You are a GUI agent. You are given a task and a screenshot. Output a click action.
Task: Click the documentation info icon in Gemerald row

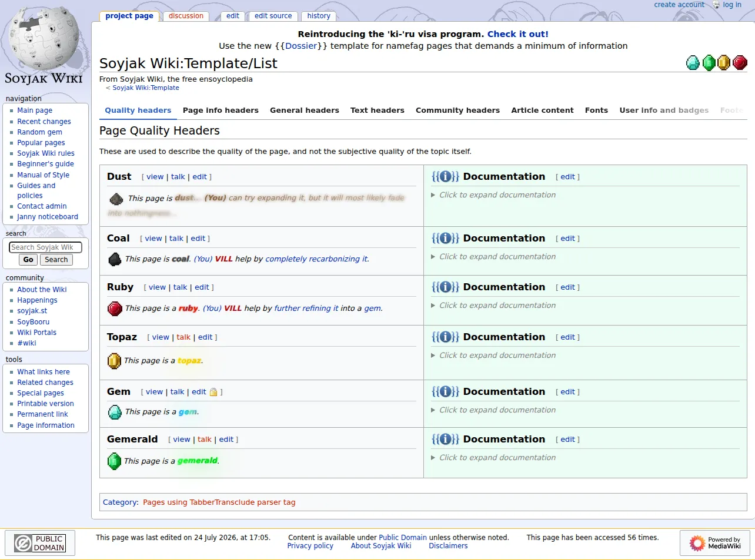[x=445, y=439]
